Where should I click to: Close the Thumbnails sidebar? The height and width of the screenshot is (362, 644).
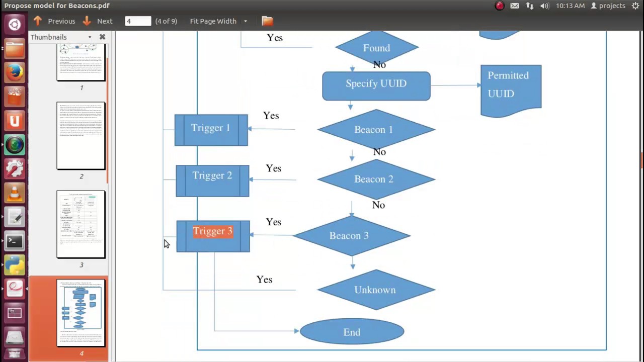pyautogui.click(x=102, y=37)
